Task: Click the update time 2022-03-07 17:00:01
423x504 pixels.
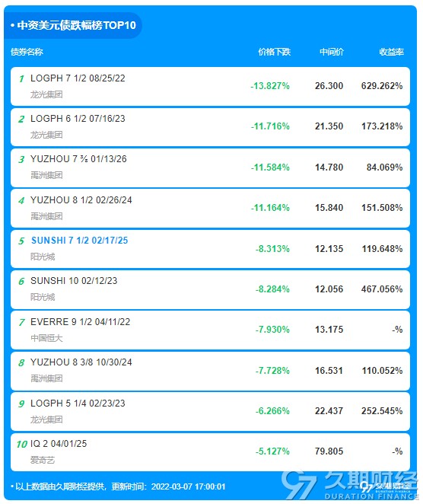Action: point(188,486)
